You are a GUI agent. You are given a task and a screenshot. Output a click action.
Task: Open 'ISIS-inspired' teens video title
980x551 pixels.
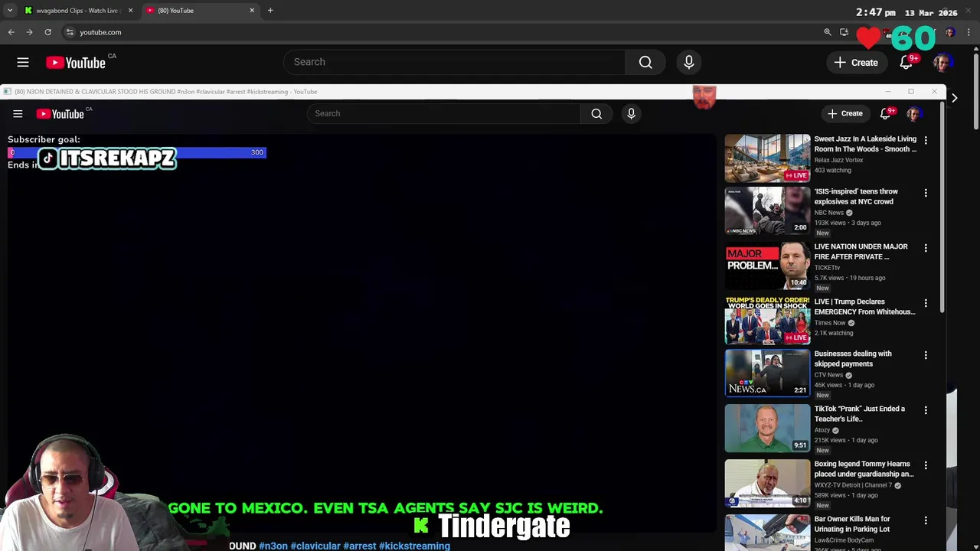[856, 197]
